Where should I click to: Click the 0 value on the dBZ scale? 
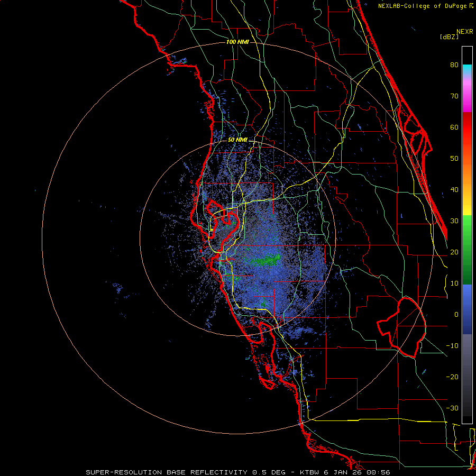[456, 315]
